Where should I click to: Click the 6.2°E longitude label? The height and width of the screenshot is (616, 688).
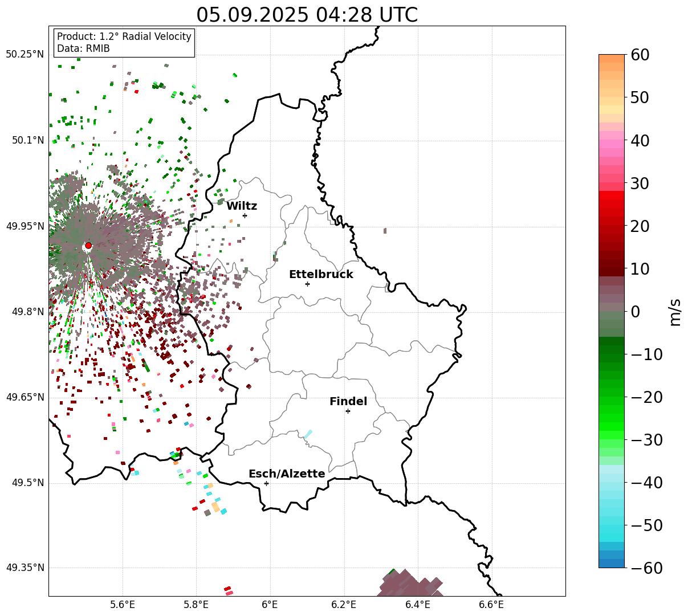pyautogui.click(x=344, y=605)
